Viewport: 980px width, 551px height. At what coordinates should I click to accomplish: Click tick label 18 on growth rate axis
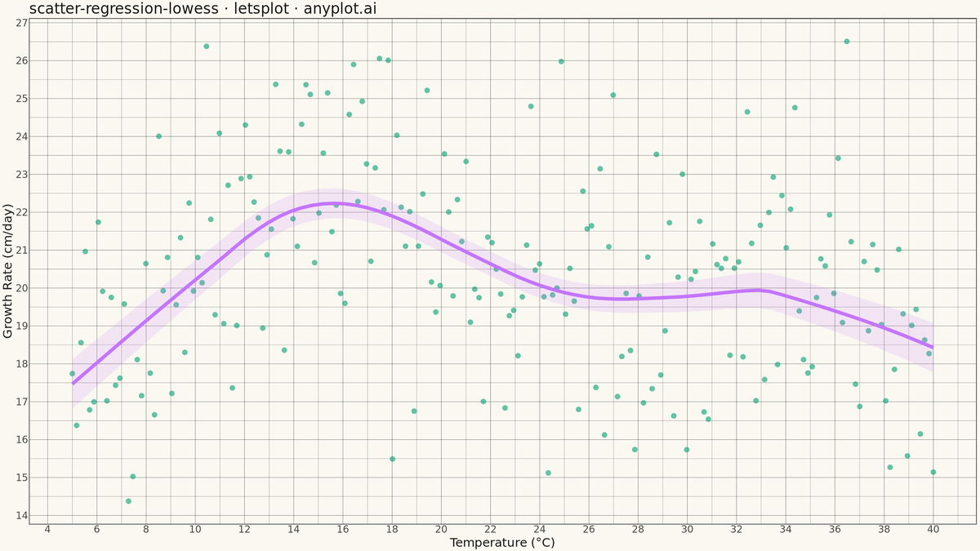click(22, 364)
